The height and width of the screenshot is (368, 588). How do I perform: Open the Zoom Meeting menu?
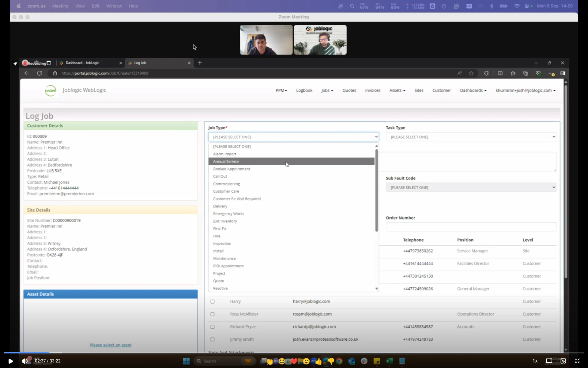click(60, 6)
